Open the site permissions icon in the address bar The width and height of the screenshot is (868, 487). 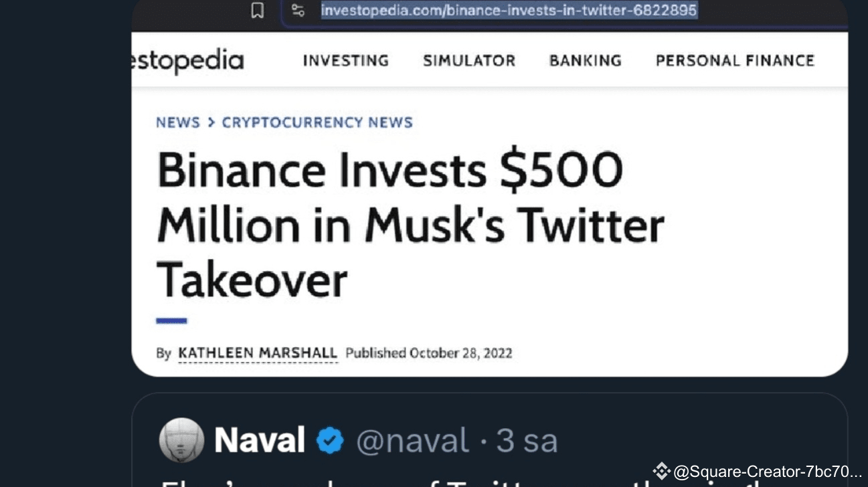[x=299, y=10]
